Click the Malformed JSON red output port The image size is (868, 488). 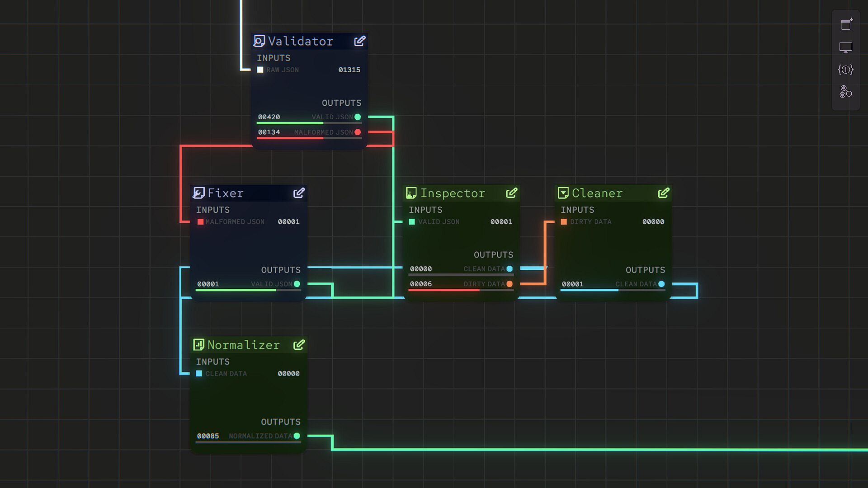358,132
